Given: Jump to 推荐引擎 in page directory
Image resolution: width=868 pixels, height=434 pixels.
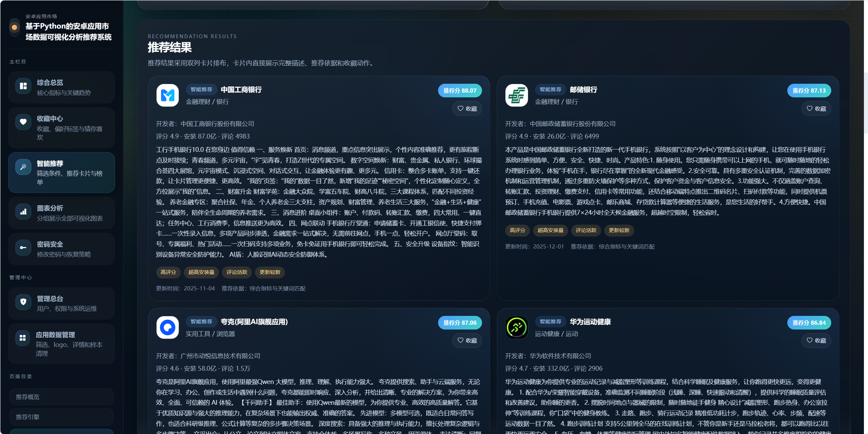Looking at the screenshot, I should (x=61, y=417).
